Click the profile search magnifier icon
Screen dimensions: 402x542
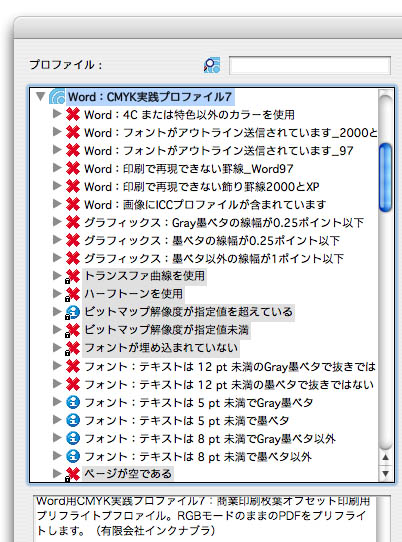tap(212, 65)
